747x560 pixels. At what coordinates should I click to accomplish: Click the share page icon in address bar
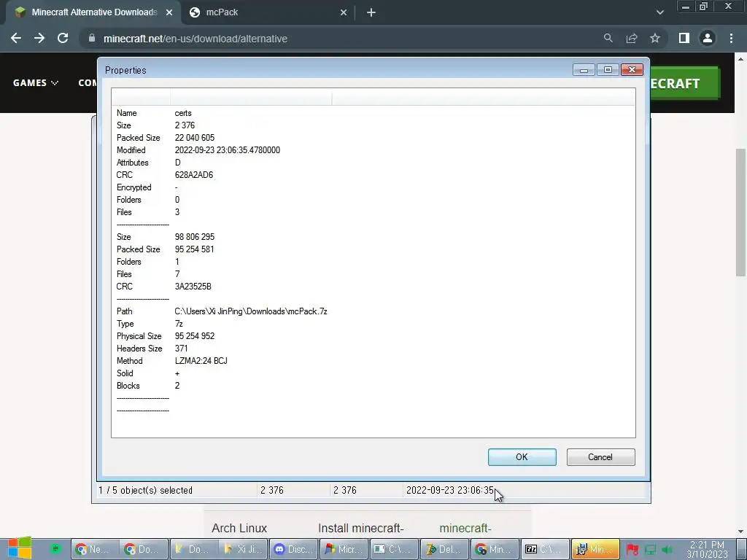coord(632,38)
